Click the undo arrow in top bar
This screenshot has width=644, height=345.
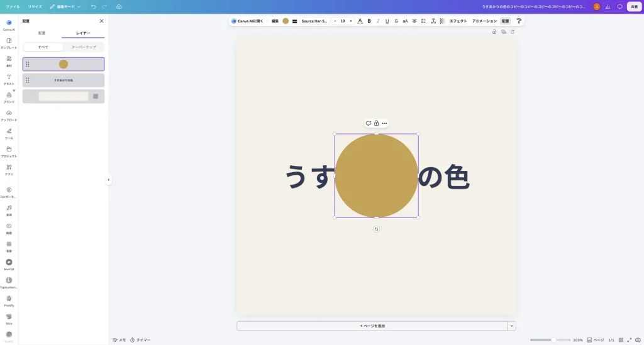94,6
